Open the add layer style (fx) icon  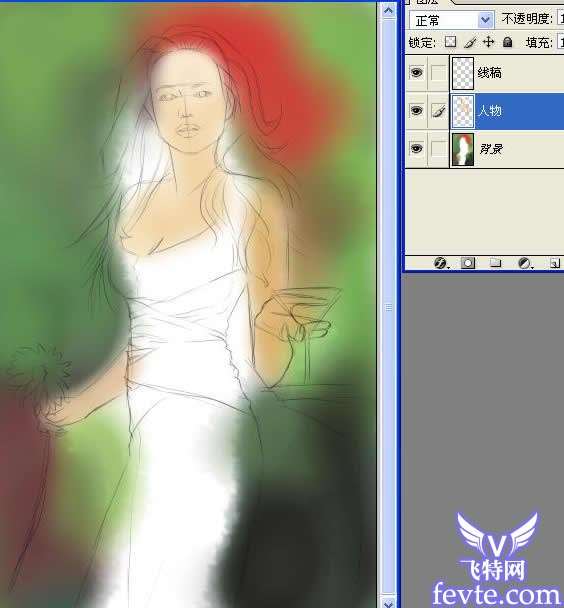point(440,263)
